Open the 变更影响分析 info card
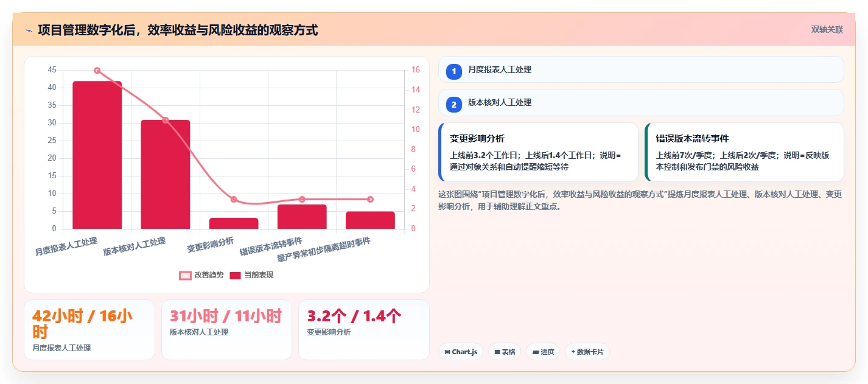Screen dimensions: 868x384 pos(538,152)
